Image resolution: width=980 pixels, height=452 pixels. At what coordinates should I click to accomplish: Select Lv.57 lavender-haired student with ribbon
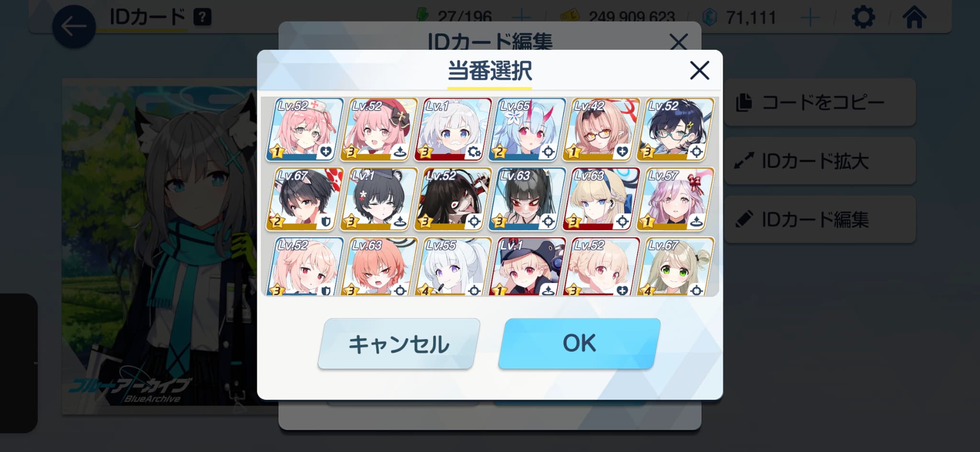coord(676,199)
